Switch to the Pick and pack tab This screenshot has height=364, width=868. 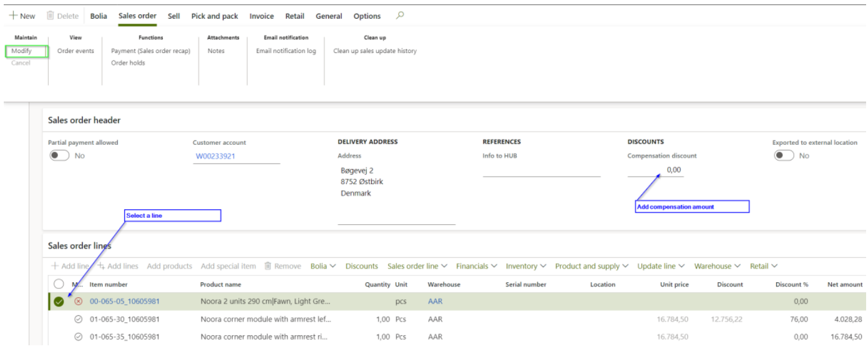pyautogui.click(x=215, y=16)
